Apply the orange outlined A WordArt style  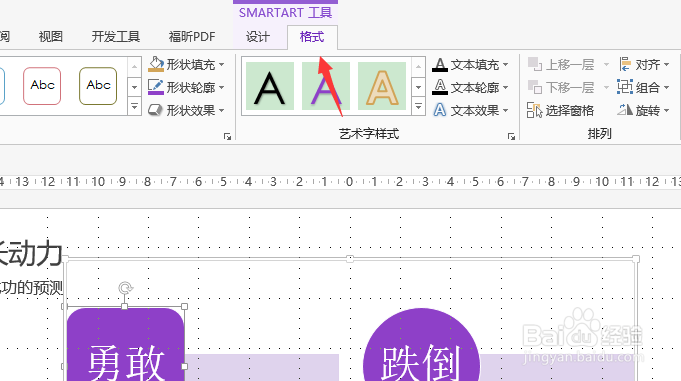point(382,86)
